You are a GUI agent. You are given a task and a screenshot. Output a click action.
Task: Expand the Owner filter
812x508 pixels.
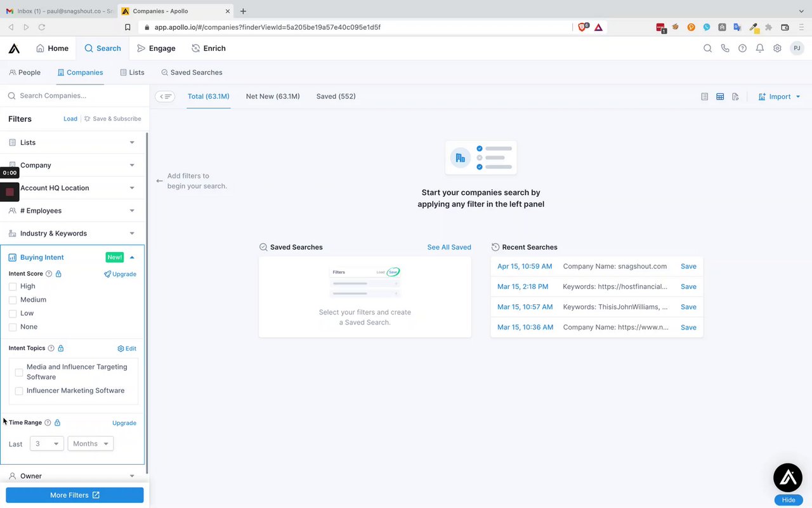(73, 476)
